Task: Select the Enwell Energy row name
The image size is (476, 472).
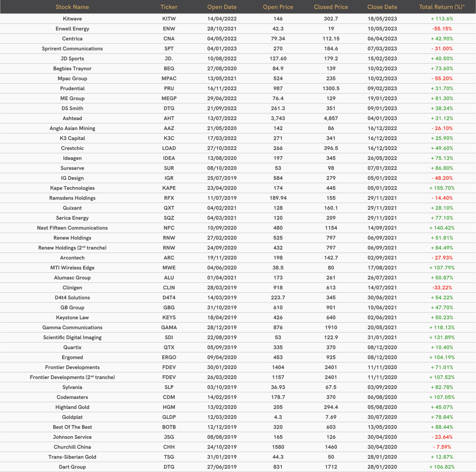Action: [x=72, y=29]
